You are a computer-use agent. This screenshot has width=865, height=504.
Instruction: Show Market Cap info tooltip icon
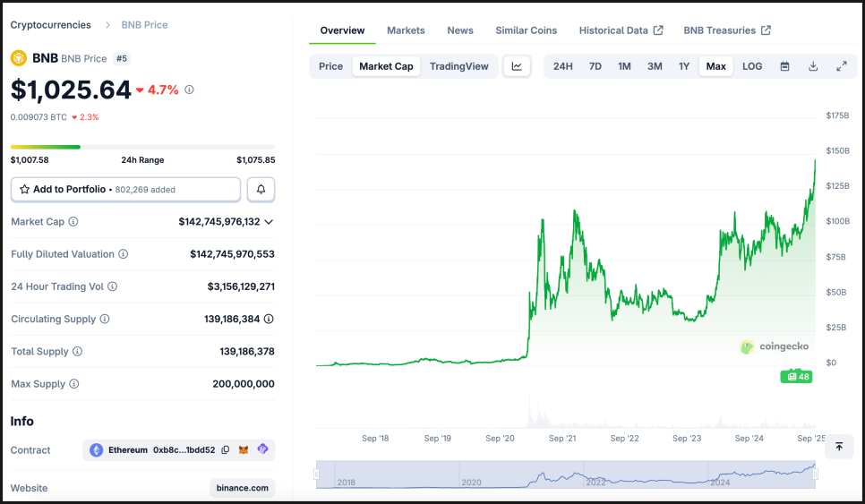73,221
